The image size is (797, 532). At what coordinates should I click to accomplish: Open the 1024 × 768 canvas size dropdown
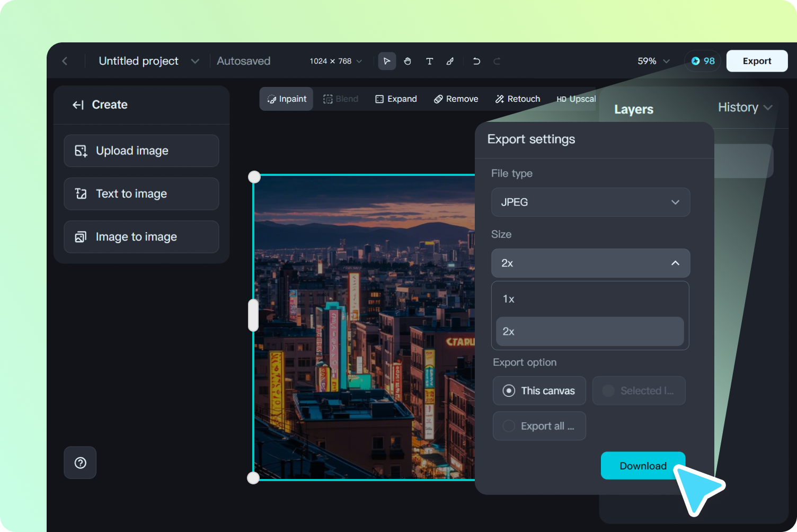pos(336,61)
